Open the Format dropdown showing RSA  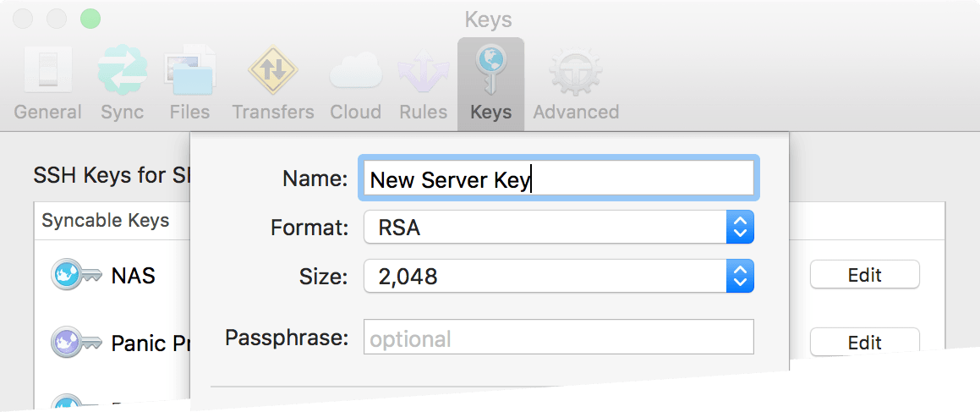[x=558, y=228]
